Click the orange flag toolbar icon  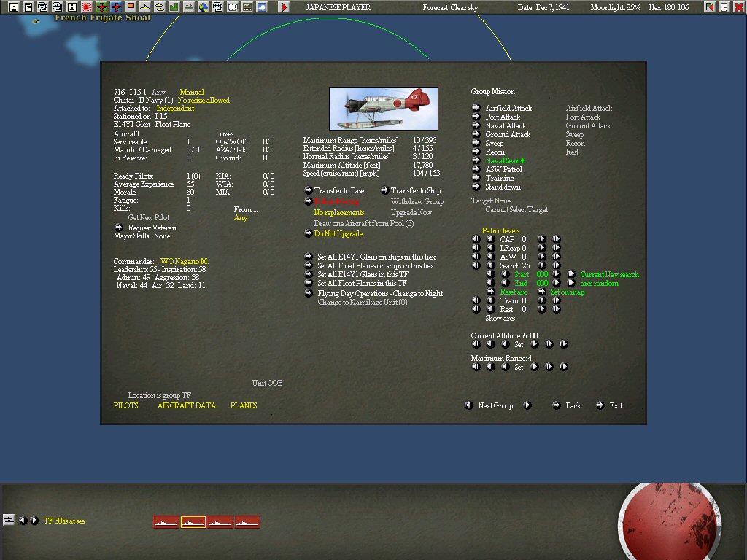point(131,7)
